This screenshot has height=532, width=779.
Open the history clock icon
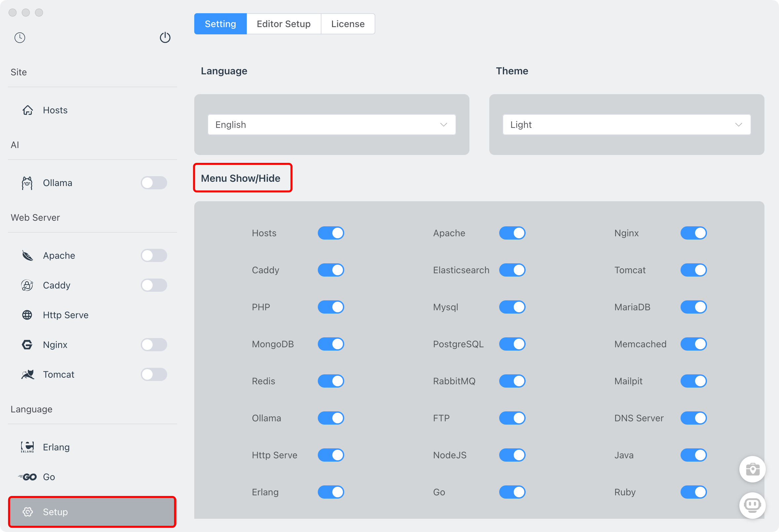pyautogui.click(x=19, y=38)
